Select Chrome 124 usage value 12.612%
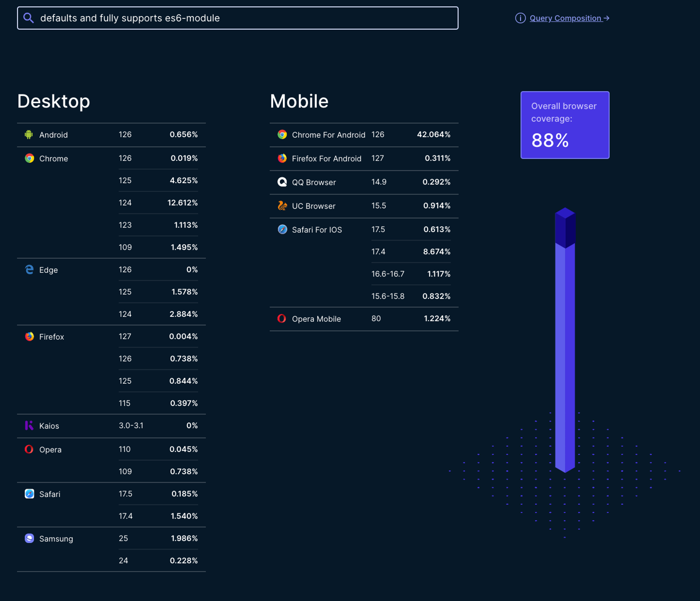The height and width of the screenshot is (601, 700). coord(182,202)
